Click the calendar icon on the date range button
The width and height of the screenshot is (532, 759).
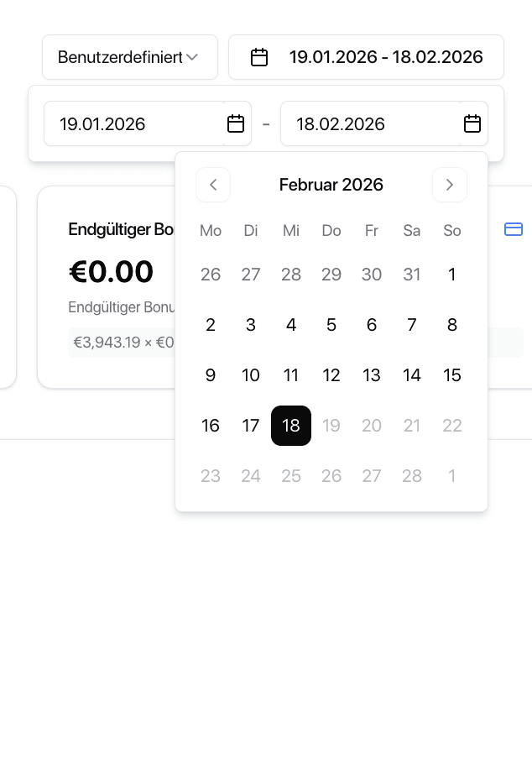(x=259, y=57)
